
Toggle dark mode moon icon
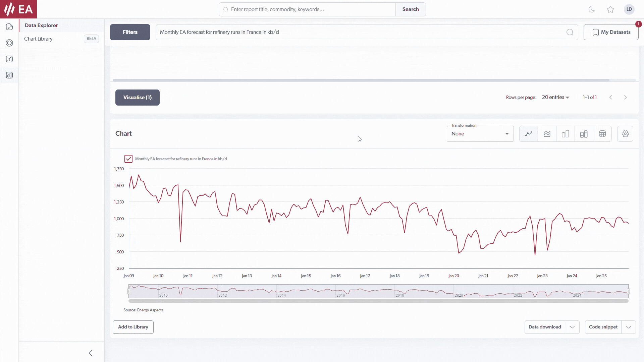coord(592,9)
